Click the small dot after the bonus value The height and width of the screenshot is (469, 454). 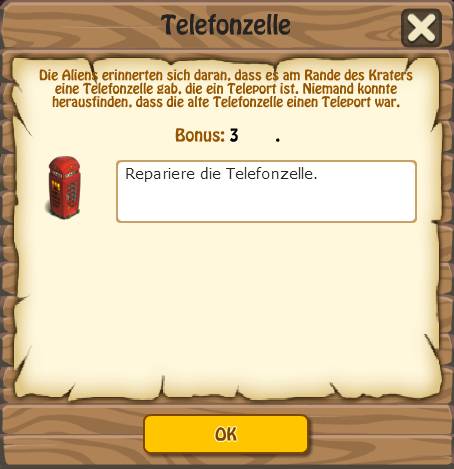point(278,141)
